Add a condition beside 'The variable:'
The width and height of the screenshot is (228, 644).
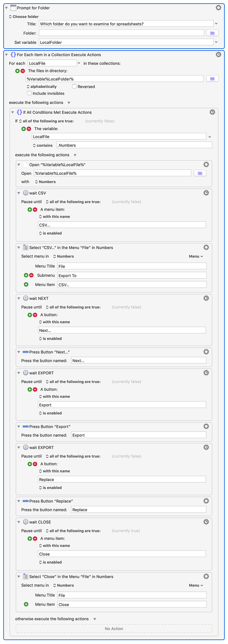pyautogui.click(x=24, y=129)
